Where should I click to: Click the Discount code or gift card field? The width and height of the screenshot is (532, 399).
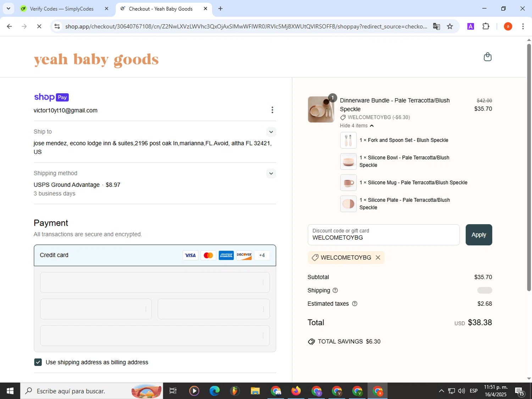tap(383, 235)
